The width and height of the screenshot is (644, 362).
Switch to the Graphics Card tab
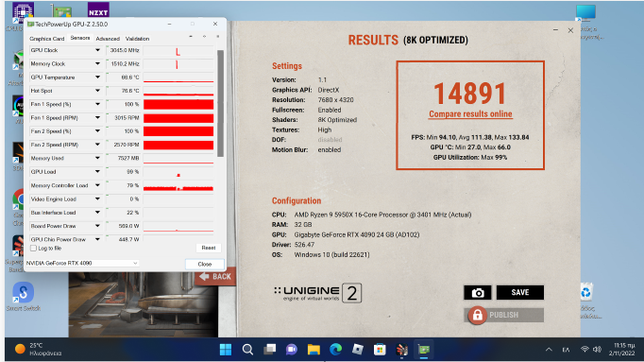[47, 39]
